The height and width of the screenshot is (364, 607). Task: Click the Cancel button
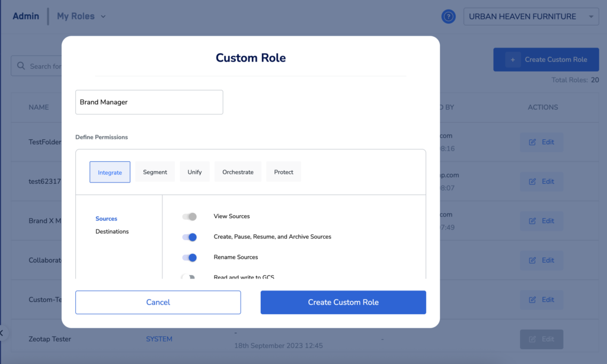click(x=158, y=302)
